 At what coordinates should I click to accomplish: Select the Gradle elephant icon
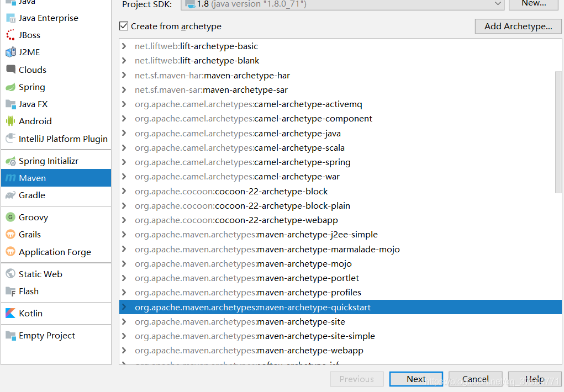point(11,195)
